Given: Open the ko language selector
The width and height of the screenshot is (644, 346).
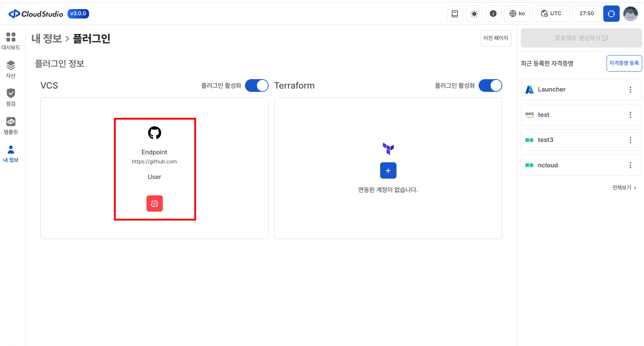Looking at the screenshot, I should [517, 14].
